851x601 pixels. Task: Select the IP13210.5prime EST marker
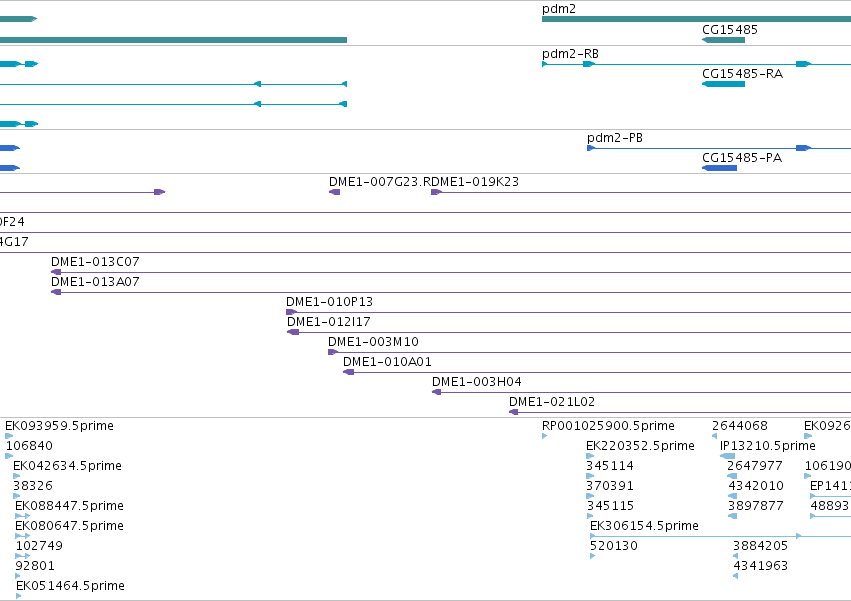727,456
